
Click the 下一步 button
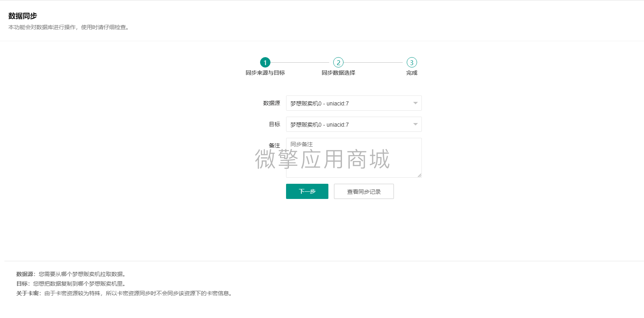click(x=307, y=191)
